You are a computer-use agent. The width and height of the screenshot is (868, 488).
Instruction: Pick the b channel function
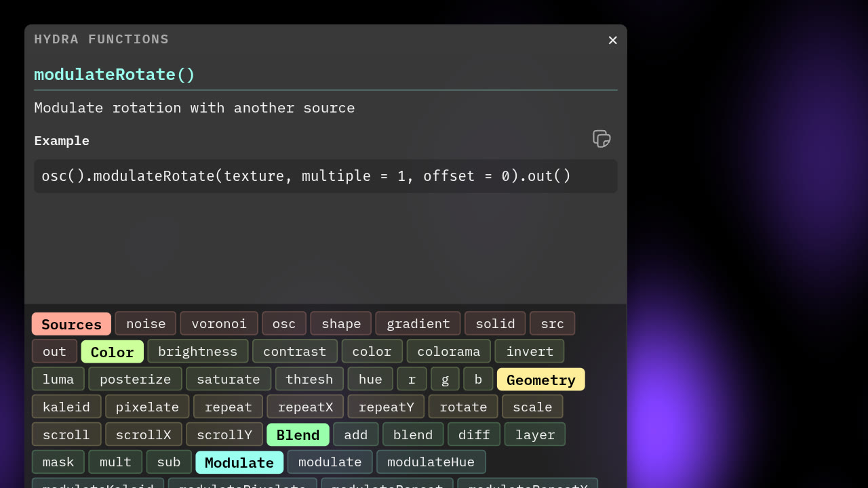click(478, 379)
